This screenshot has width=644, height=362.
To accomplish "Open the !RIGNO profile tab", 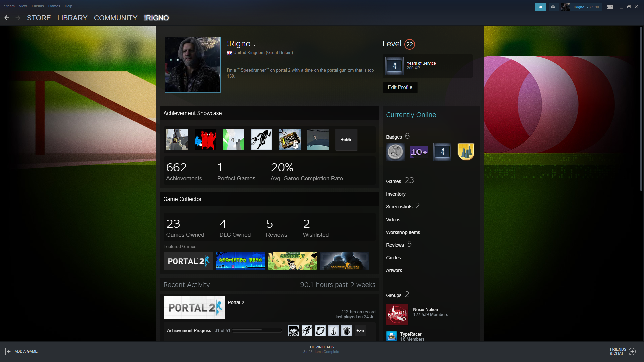I will [x=156, y=18].
